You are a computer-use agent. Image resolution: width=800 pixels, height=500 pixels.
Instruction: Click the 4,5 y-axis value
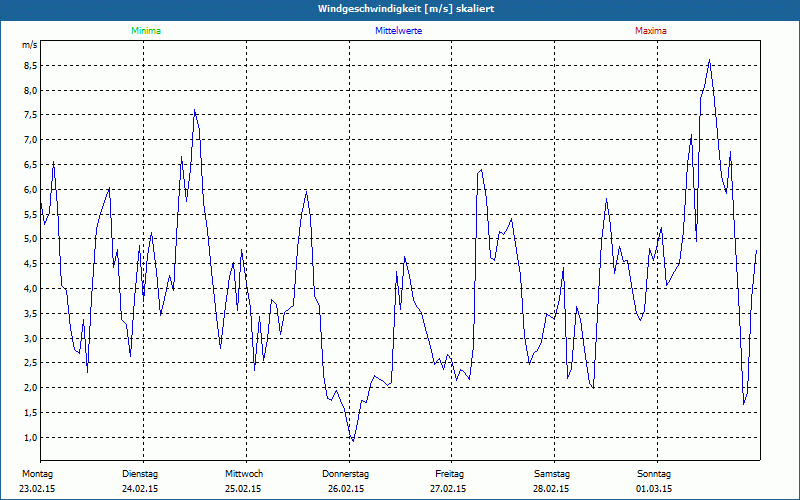tap(31, 264)
